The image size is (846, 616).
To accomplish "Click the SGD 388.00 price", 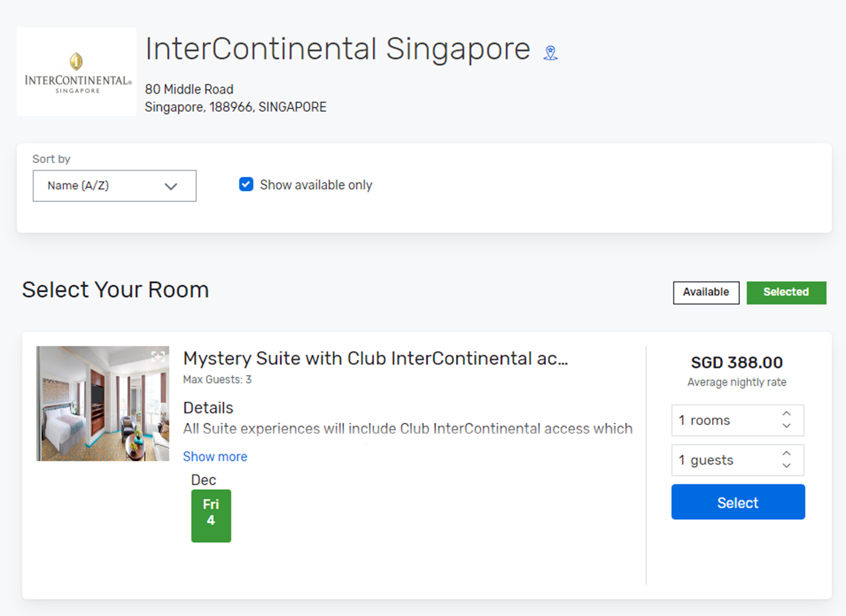I will [x=737, y=362].
